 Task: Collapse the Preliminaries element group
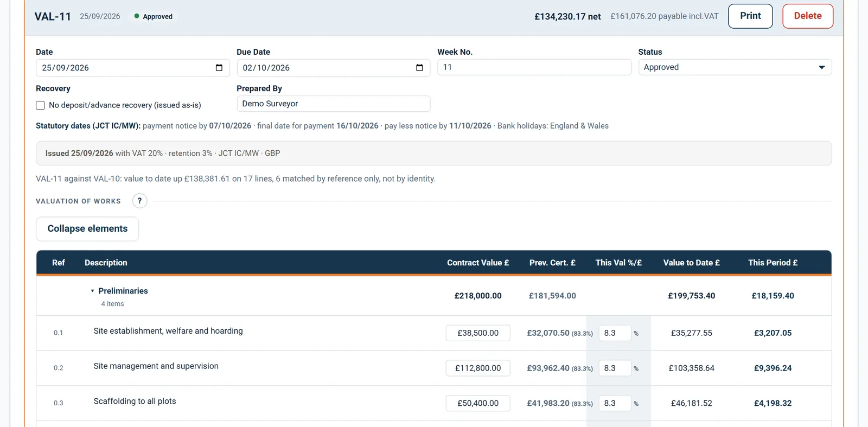[93, 291]
